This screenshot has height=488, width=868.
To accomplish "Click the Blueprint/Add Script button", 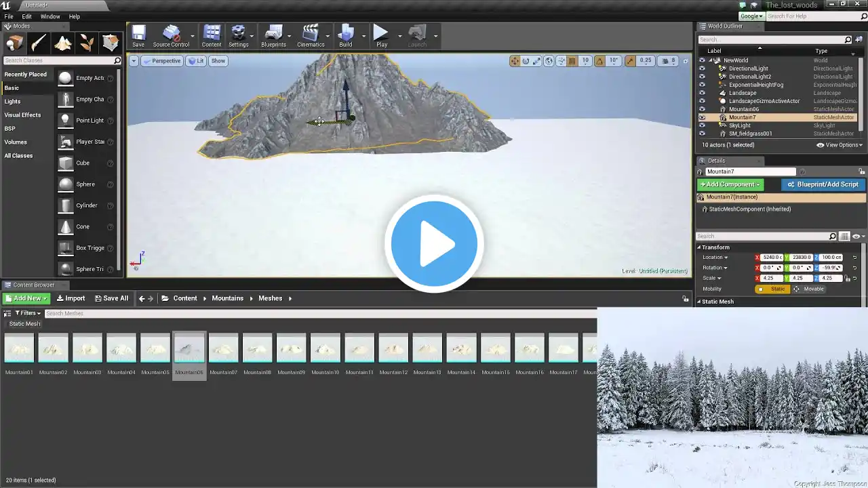I will click(x=823, y=184).
